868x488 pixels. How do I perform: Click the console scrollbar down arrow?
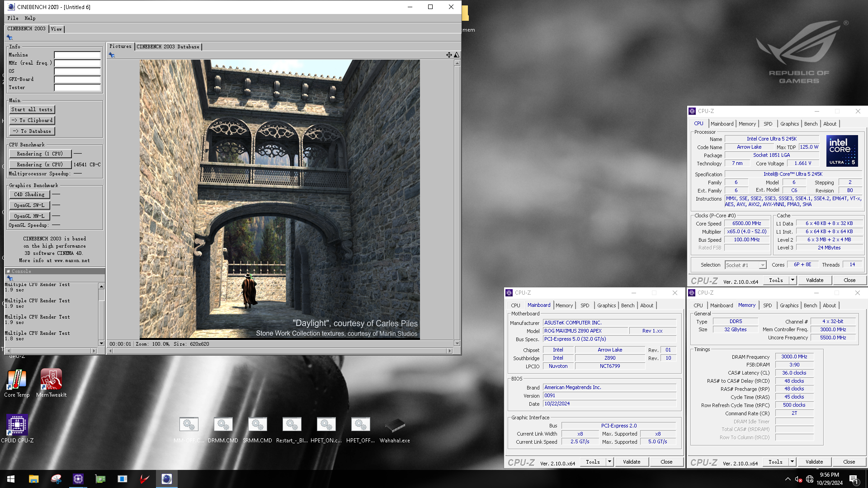pyautogui.click(x=101, y=343)
